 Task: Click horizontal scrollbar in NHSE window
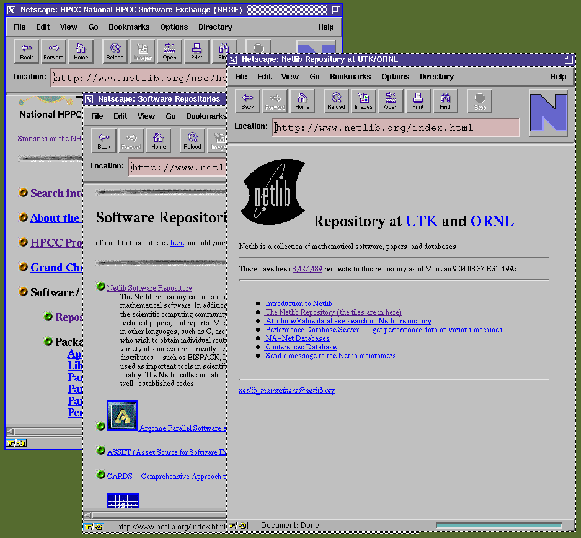(x=44, y=431)
